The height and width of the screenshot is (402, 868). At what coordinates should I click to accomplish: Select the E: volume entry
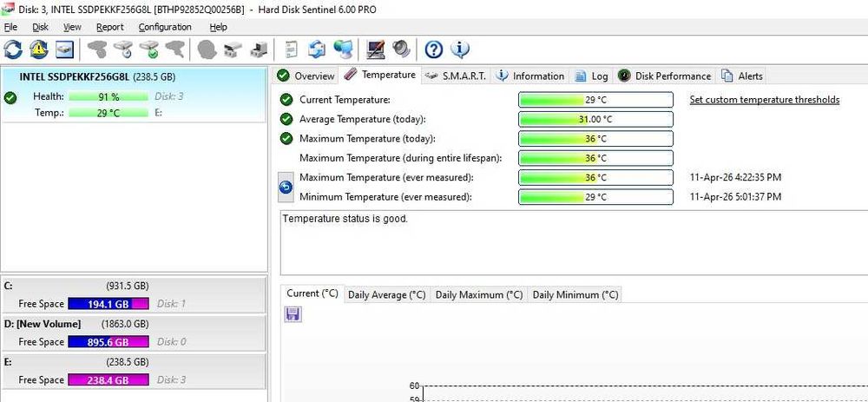tap(134, 371)
